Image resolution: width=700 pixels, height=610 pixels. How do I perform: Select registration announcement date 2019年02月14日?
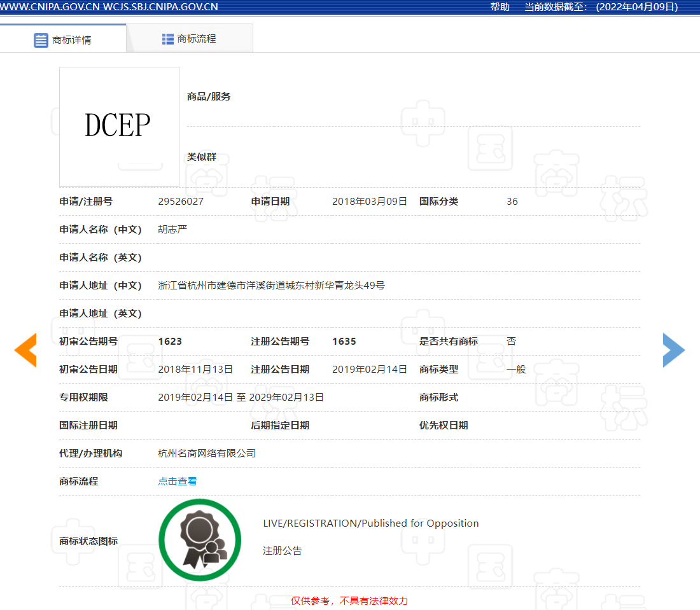pyautogui.click(x=370, y=370)
